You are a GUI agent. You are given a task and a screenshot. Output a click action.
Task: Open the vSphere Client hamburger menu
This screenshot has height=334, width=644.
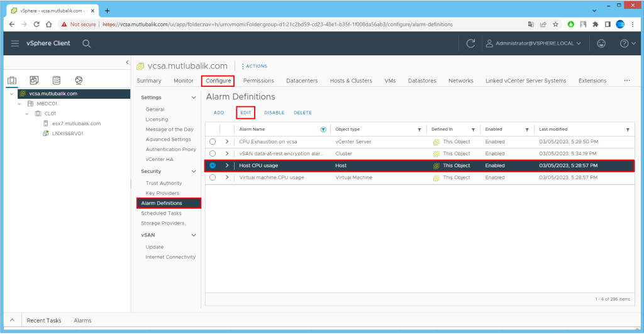15,43
